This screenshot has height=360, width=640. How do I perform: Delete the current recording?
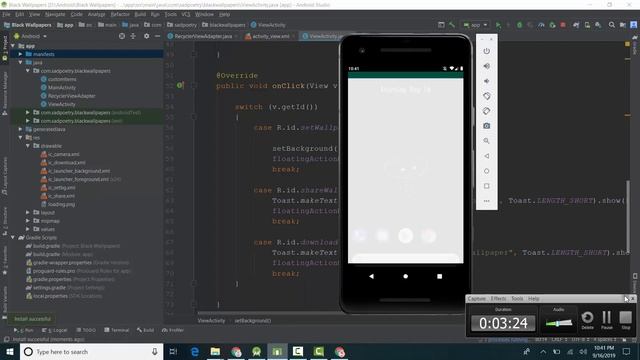pyautogui.click(x=587, y=320)
